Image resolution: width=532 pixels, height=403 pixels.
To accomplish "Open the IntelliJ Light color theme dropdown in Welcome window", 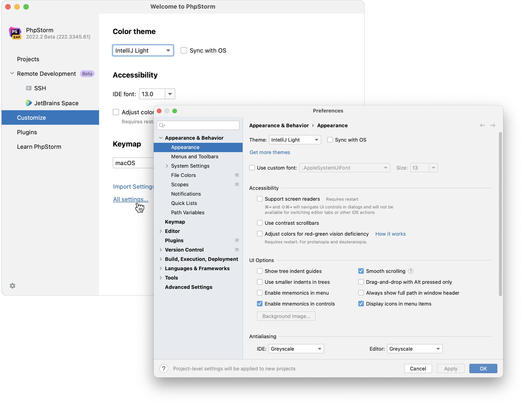I will [143, 51].
